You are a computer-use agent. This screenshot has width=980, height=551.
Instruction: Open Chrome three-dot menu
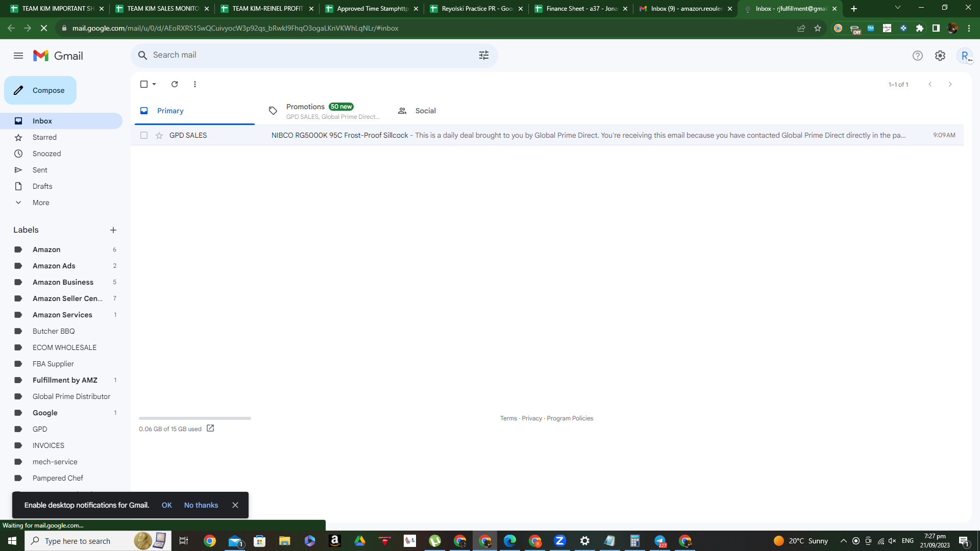[x=969, y=28]
